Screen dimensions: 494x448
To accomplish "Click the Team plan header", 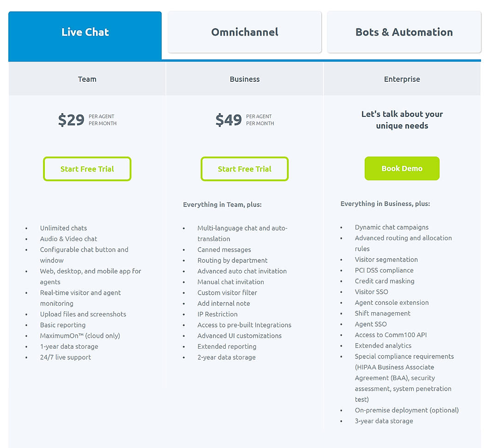I will 87,79.
